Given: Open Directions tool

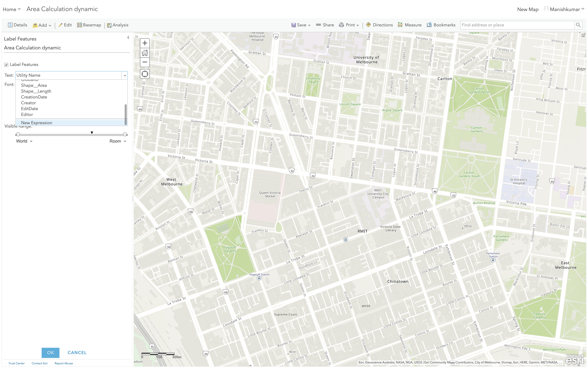Looking at the screenshot, I should click(379, 25).
